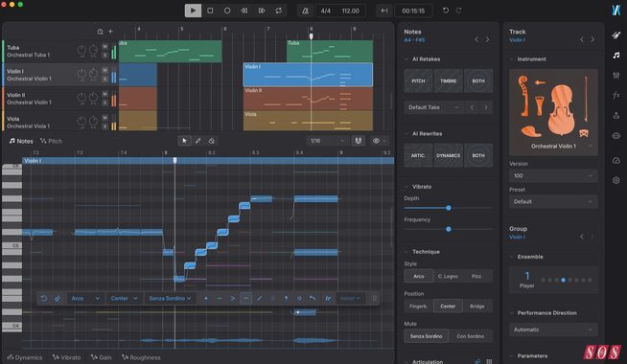The width and height of the screenshot is (627, 364).
Task: Select the Viola region at bar 7
Action: 308,121
